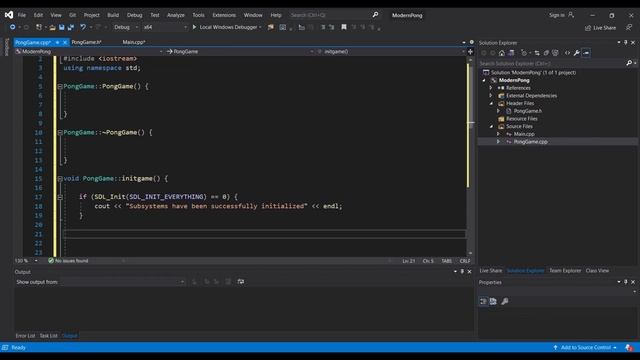Select PongGame.h in Solution Explorer
640x360 pixels.
click(x=528, y=111)
